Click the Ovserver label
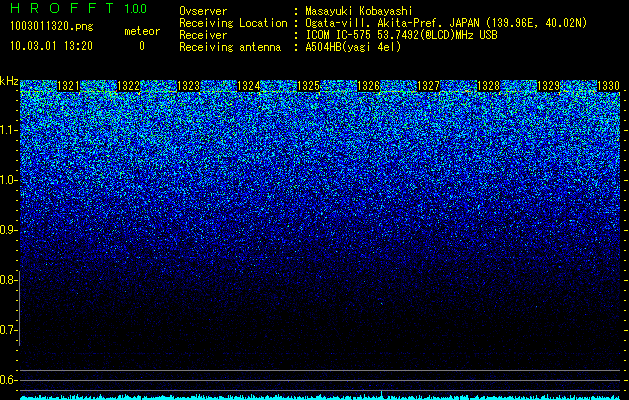Image resolution: width=629 pixels, height=400 pixels. click(x=203, y=11)
